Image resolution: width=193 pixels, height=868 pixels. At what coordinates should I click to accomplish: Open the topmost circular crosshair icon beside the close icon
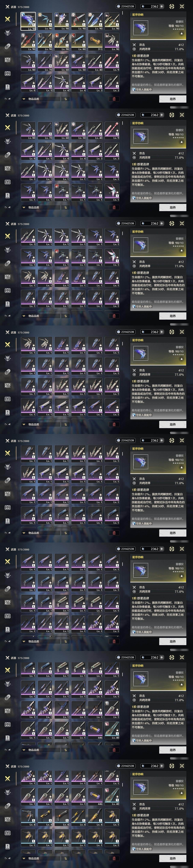(172, 6)
